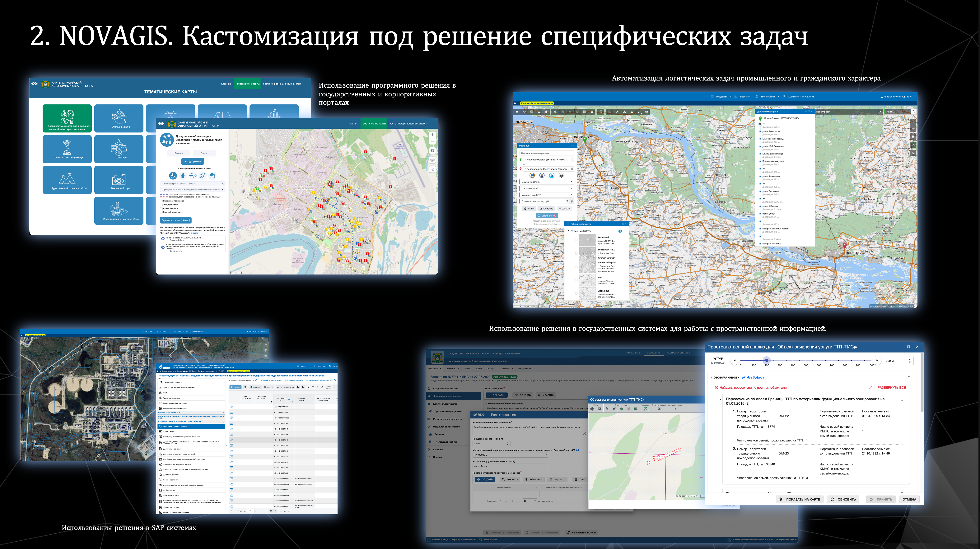The image size is (980, 549).
Task: Click the buffer slider handle at 200
Action: pyautogui.click(x=767, y=360)
